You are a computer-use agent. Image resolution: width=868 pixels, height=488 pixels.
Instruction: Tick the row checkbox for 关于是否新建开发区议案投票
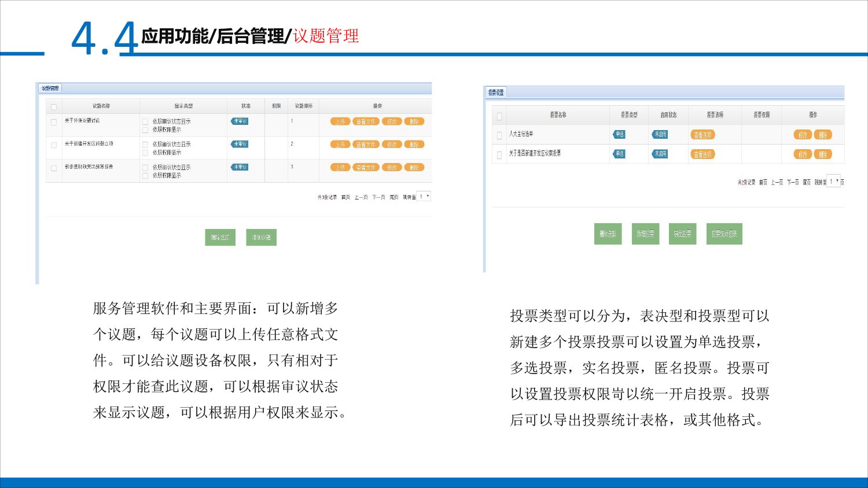(499, 155)
